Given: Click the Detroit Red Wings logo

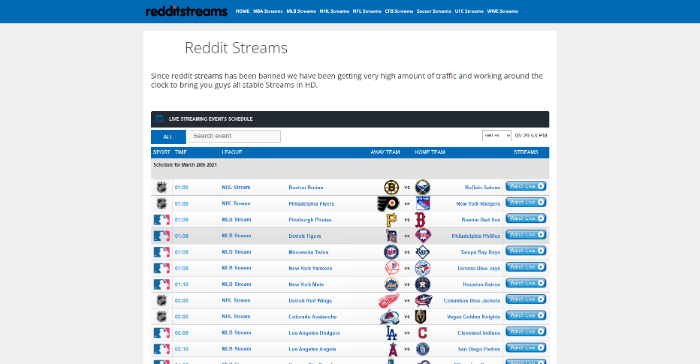Looking at the screenshot, I should point(389,301).
